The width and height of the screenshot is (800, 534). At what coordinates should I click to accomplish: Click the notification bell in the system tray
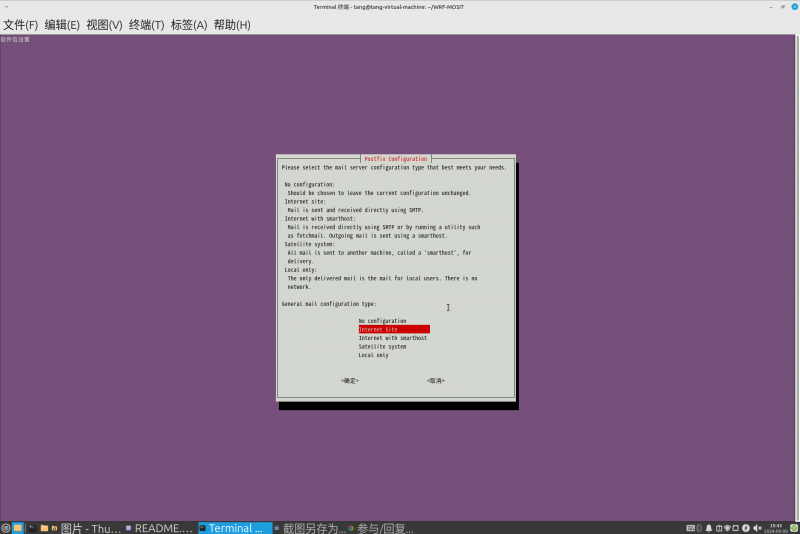(x=709, y=527)
